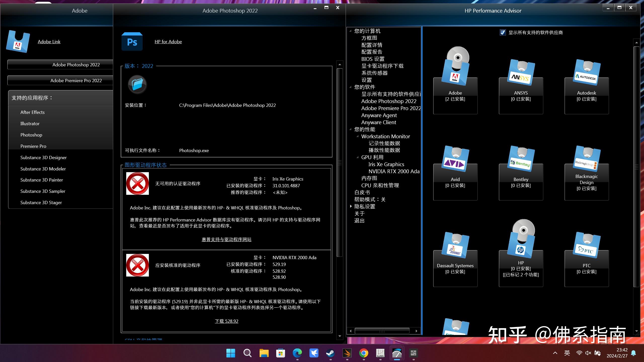Open the Windows Start menu
The image size is (644, 362).
pyautogui.click(x=231, y=353)
